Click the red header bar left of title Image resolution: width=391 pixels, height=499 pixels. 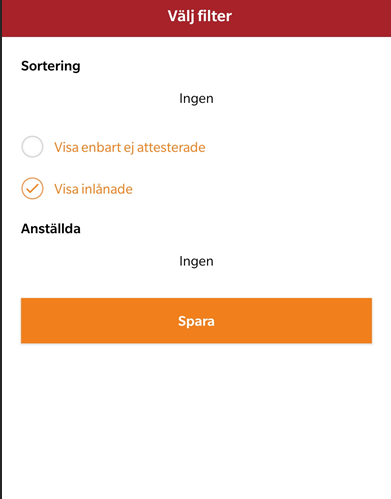point(83,18)
